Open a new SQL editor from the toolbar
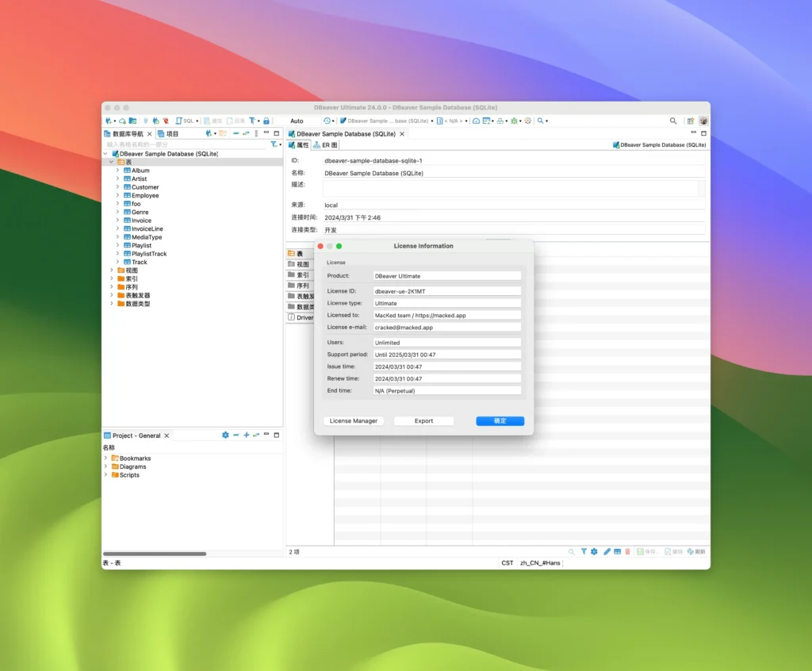Viewport: 812px width, 671px height. pos(182,121)
